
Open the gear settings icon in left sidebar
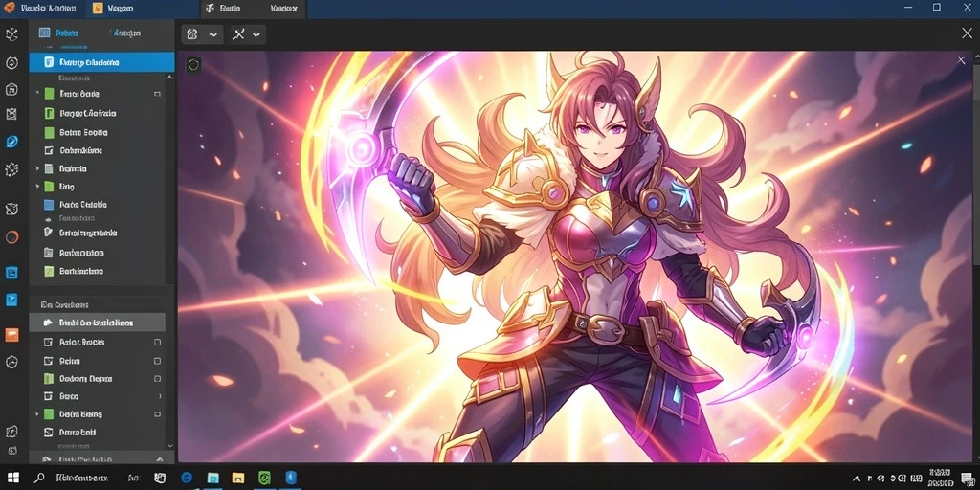(11, 169)
